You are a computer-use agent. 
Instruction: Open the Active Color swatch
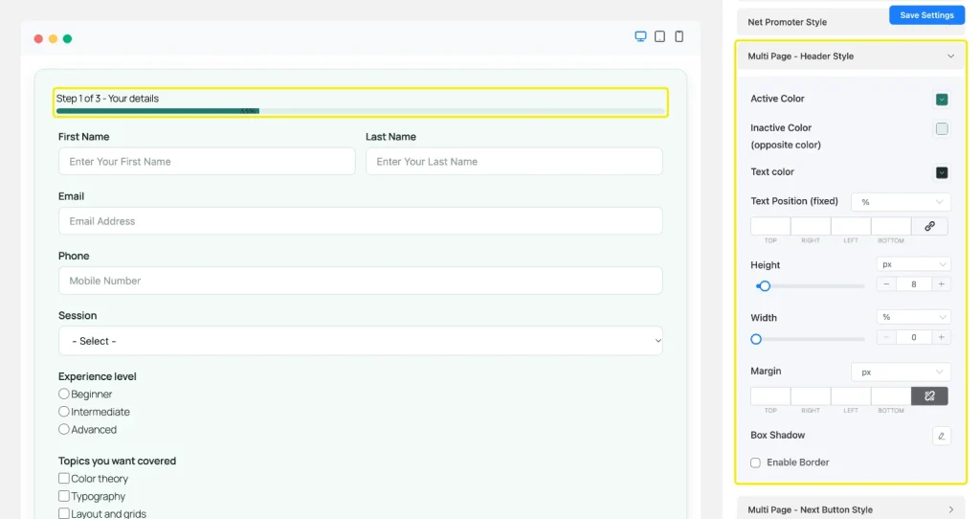942,100
